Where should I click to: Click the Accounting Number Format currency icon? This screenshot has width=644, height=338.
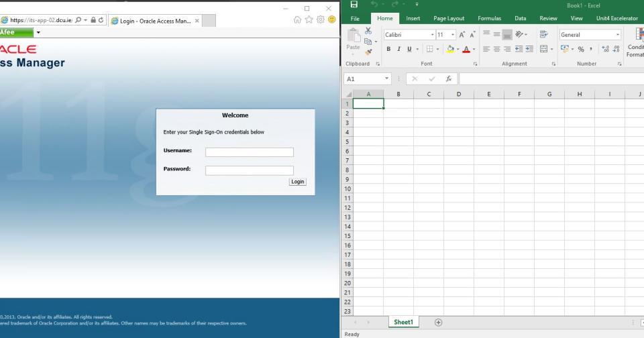(x=565, y=49)
